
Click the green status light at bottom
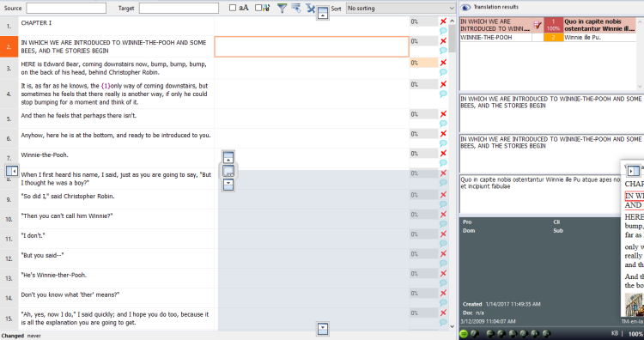(x=464, y=333)
